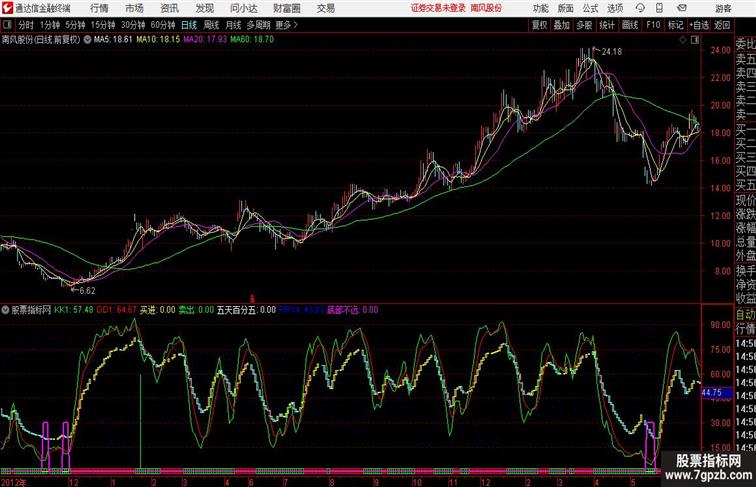Open the 行情 menu
This screenshot has width=756, height=487.
[99, 8]
